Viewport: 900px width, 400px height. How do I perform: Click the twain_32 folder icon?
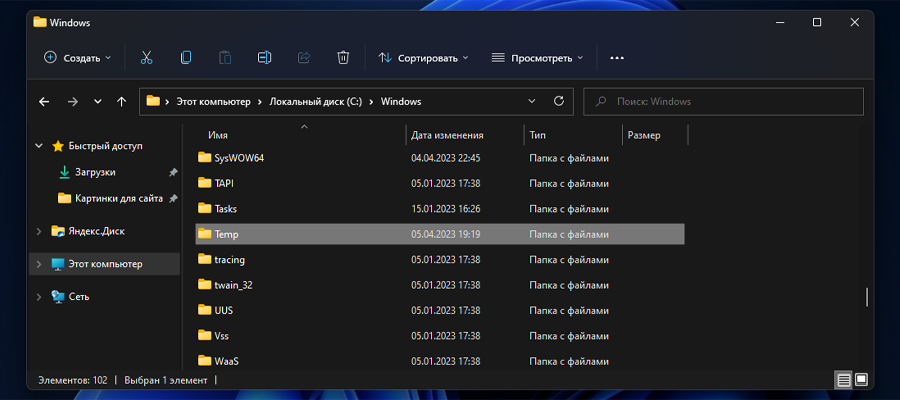[205, 285]
